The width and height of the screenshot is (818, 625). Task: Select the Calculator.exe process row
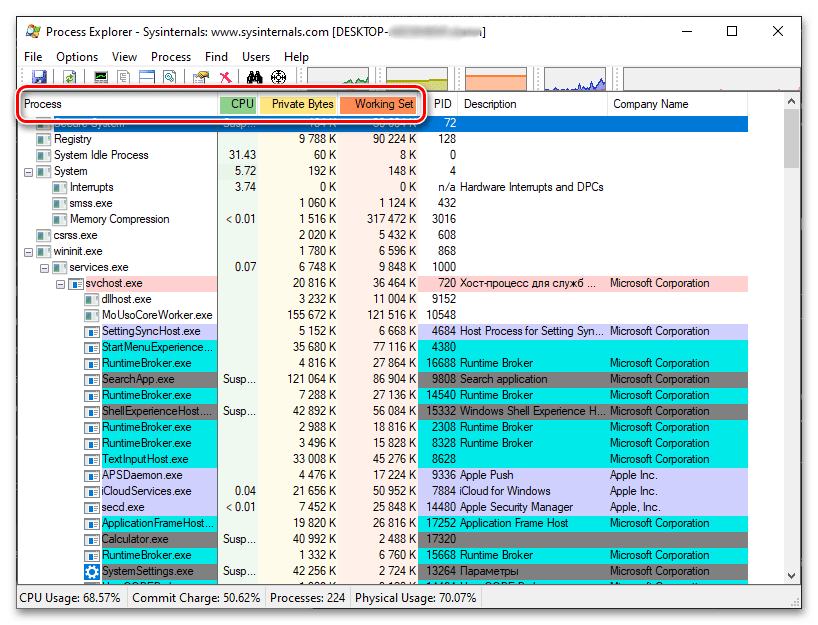tap(135, 539)
